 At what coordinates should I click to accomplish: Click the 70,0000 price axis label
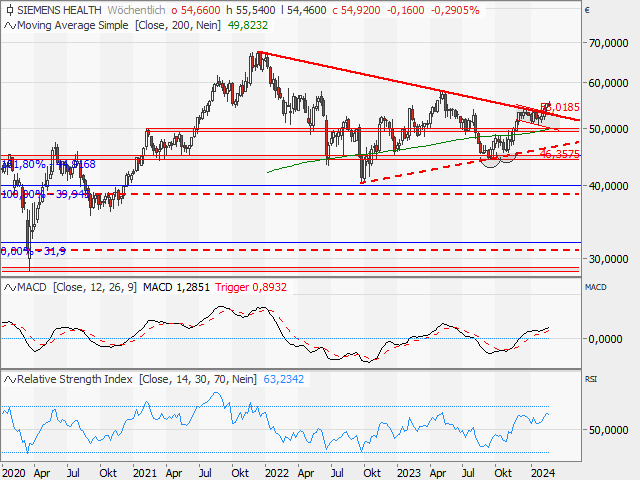(608, 43)
